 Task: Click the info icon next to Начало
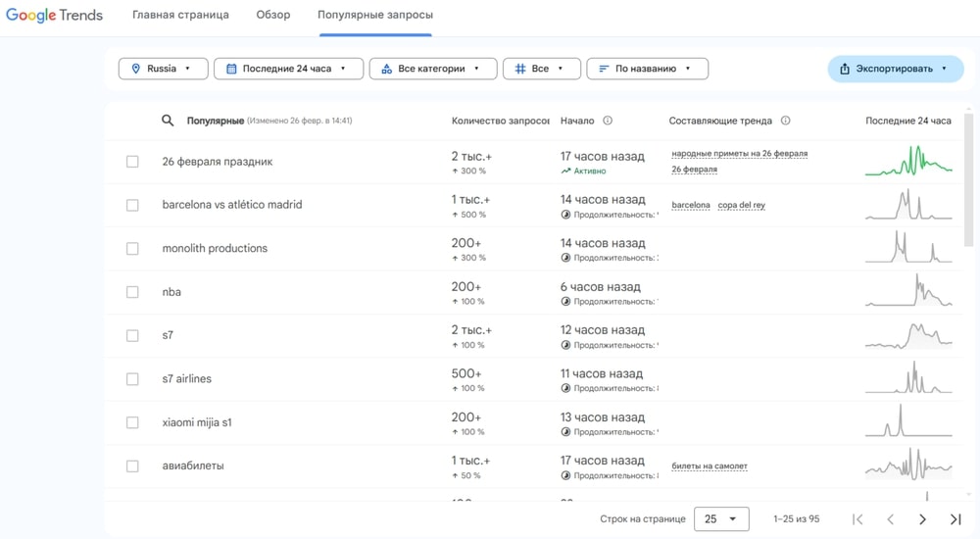pyautogui.click(x=608, y=121)
